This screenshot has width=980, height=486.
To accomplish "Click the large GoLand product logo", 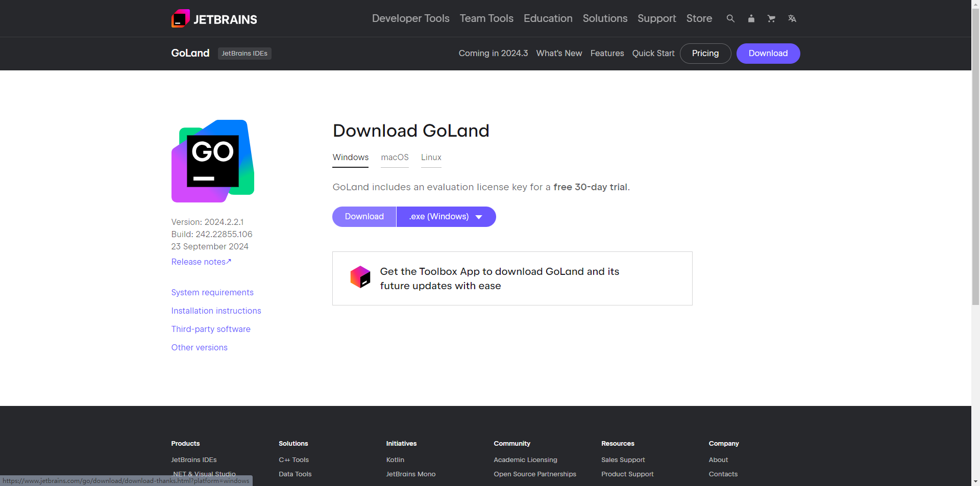I will (x=213, y=161).
